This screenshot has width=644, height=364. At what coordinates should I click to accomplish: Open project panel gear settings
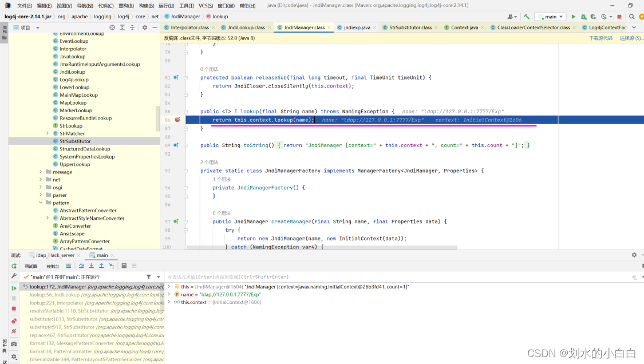(x=145, y=27)
